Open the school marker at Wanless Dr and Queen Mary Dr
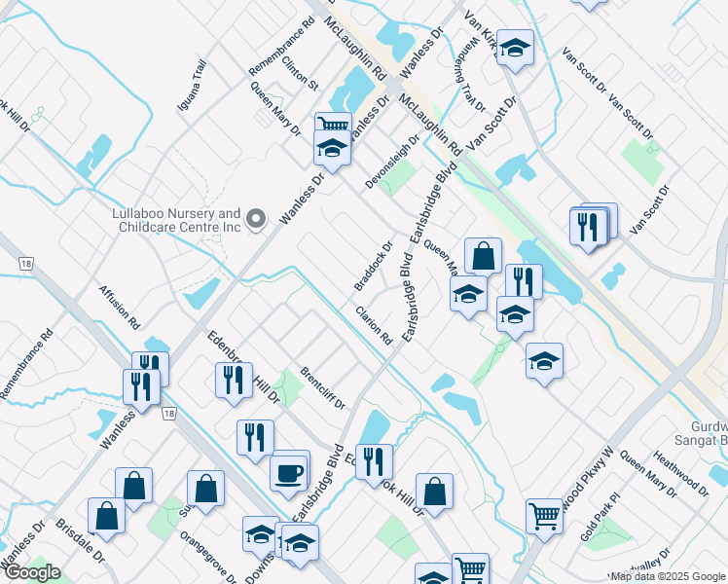The height and width of the screenshot is (584, 728). coord(332,149)
